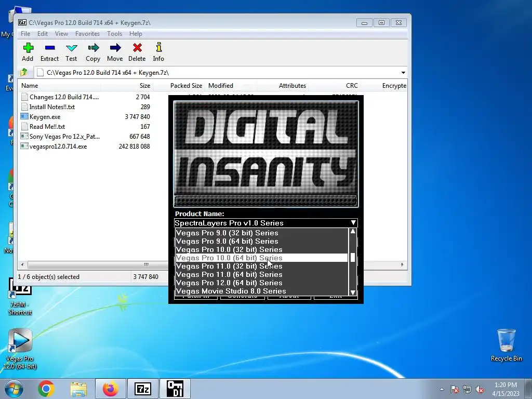Choose Vegas Pro 12.0 (64 bit) Series
This screenshot has width=532, height=399.
coord(261,283)
